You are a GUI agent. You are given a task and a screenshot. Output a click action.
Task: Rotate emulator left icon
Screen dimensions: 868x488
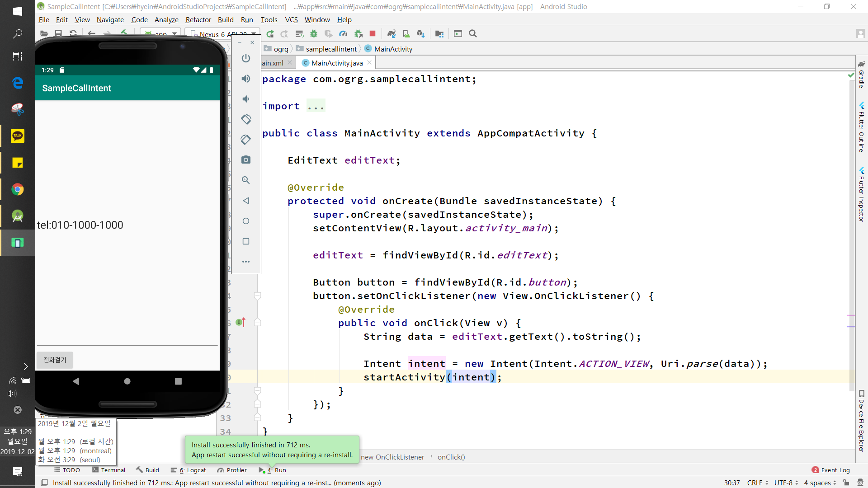pos(246,119)
